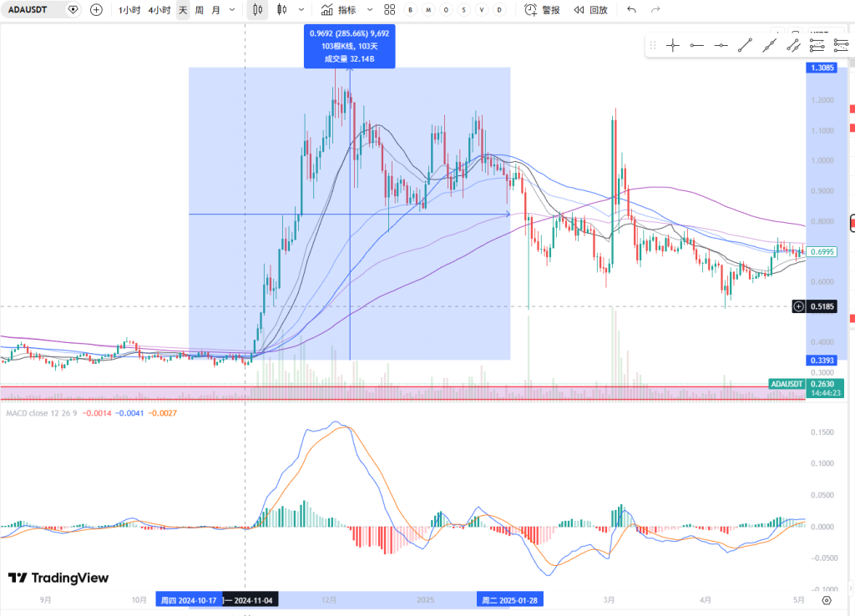Image resolution: width=855 pixels, height=616 pixels.
Task: Toggle the D marker circle button
Action: [499, 10]
